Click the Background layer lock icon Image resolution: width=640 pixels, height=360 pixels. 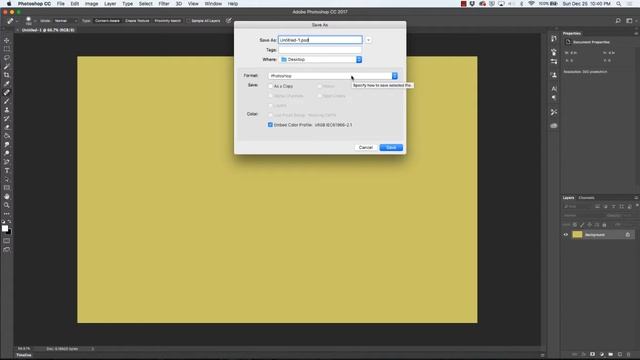[x=628, y=235]
